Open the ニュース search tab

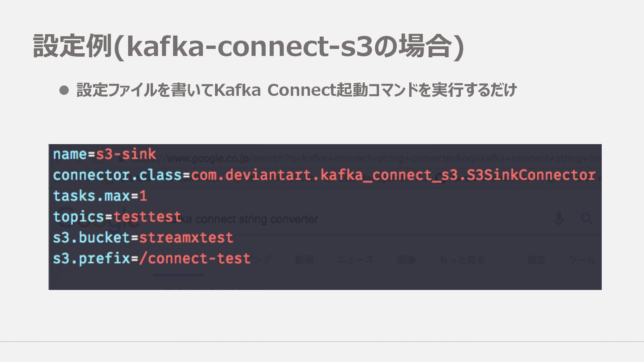tap(355, 259)
